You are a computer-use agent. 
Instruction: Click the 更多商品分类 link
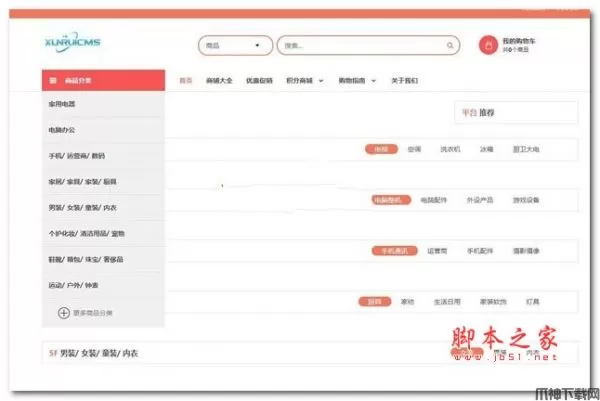pos(93,313)
